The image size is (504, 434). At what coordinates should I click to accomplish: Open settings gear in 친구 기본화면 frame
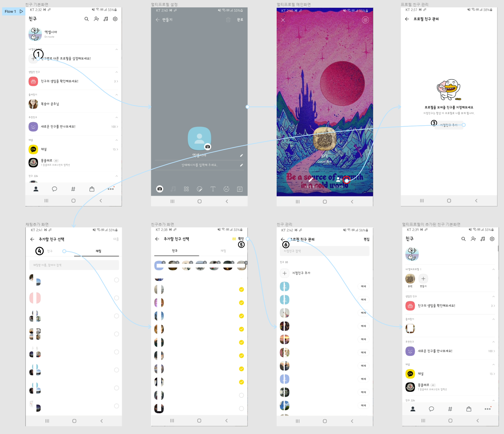pyautogui.click(x=115, y=19)
